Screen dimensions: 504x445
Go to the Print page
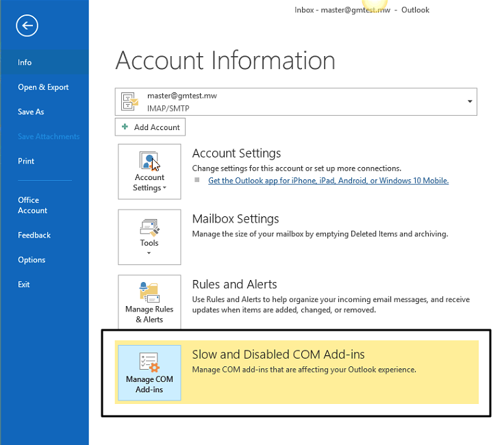[26, 161]
